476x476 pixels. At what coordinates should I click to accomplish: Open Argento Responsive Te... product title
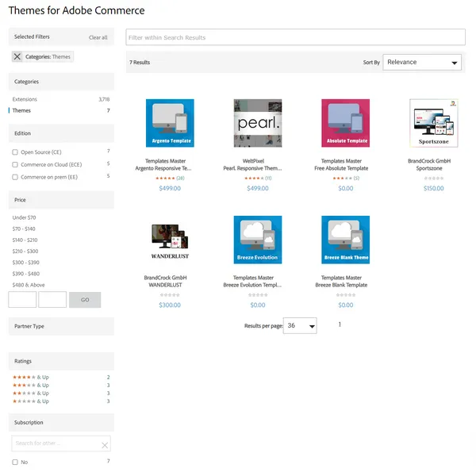[163, 168]
